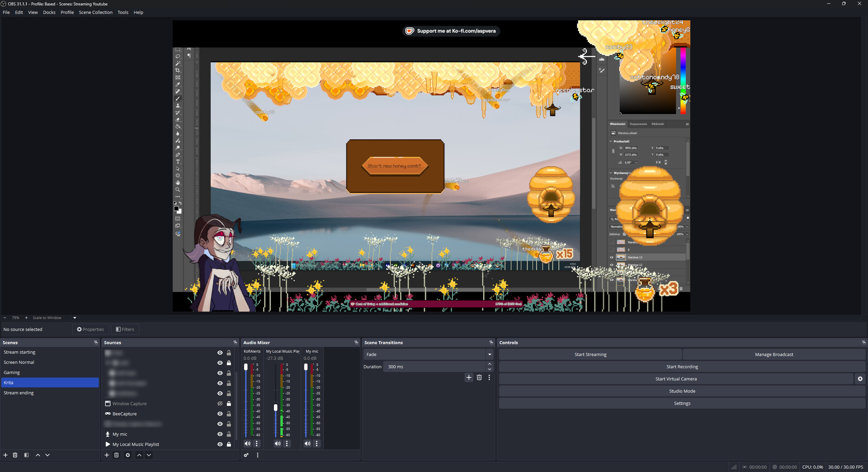
Task: Unlock the My Local Music Playlist source
Action: (x=229, y=444)
